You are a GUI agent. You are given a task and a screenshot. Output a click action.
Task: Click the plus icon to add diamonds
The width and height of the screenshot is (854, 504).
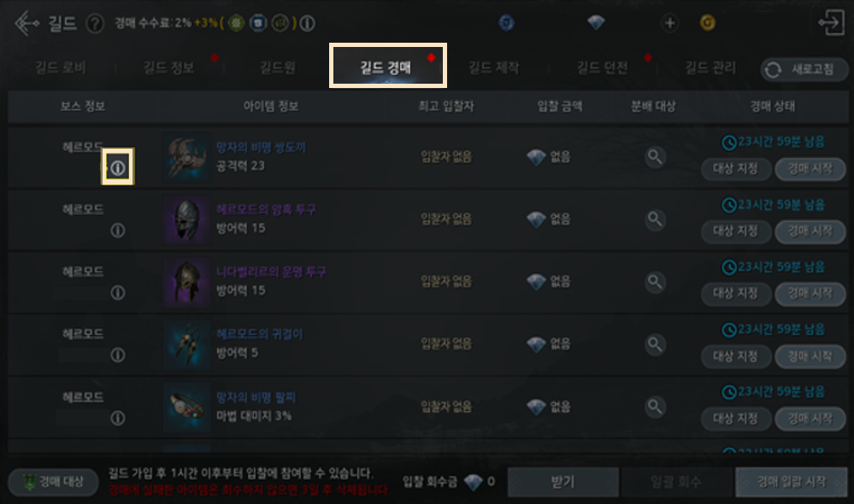669,23
